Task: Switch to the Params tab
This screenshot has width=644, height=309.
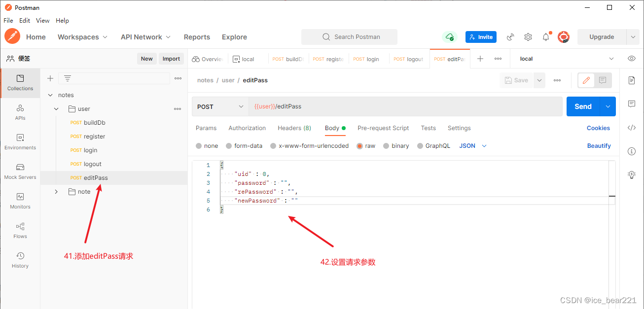Action: (206, 128)
